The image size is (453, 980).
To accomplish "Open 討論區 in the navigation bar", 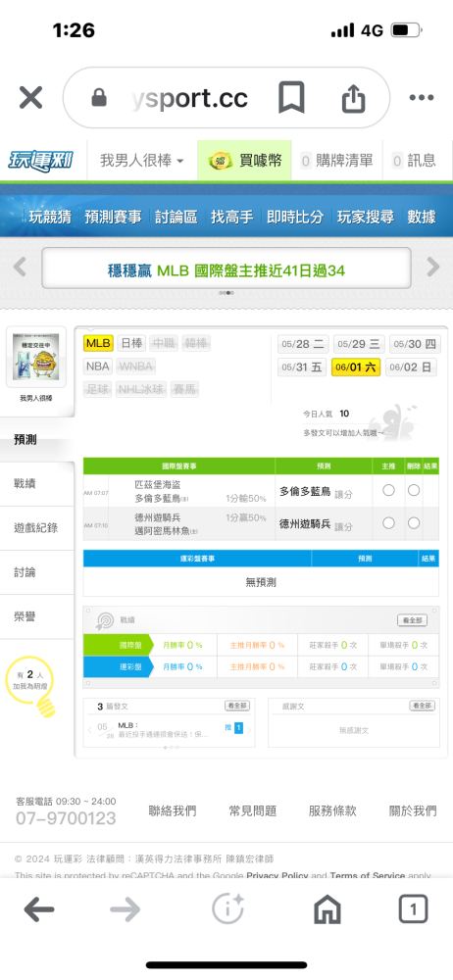I will [176, 217].
